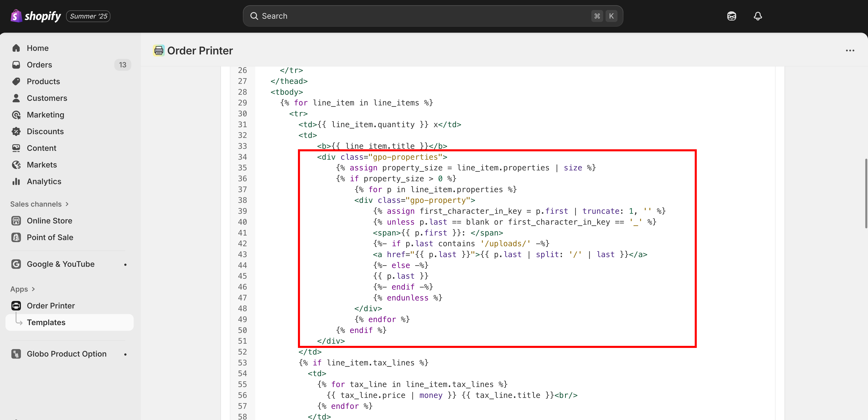Image resolution: width=868 pixels, height=420 pixels.
Task: Click '/uploads/' string in the code
Action: click(506, 243)
